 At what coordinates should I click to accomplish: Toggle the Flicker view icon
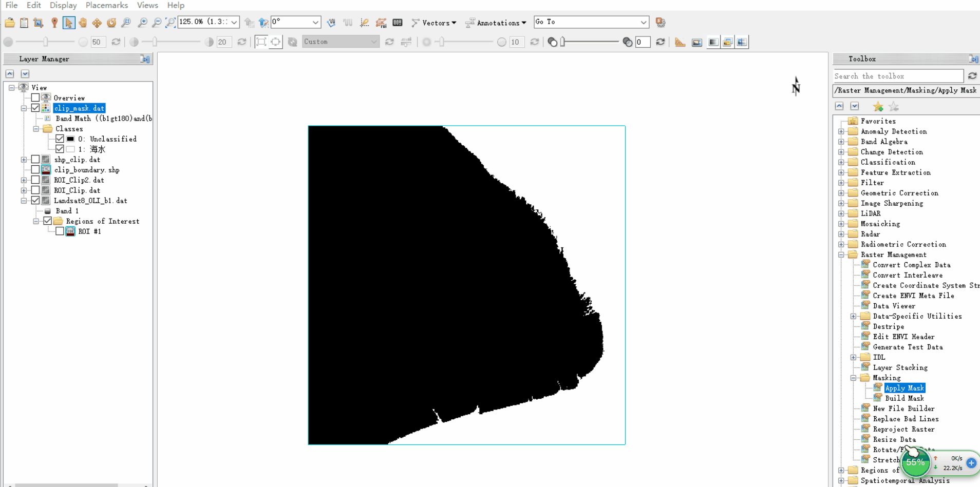pyautogui.click(x=728, y=42)
